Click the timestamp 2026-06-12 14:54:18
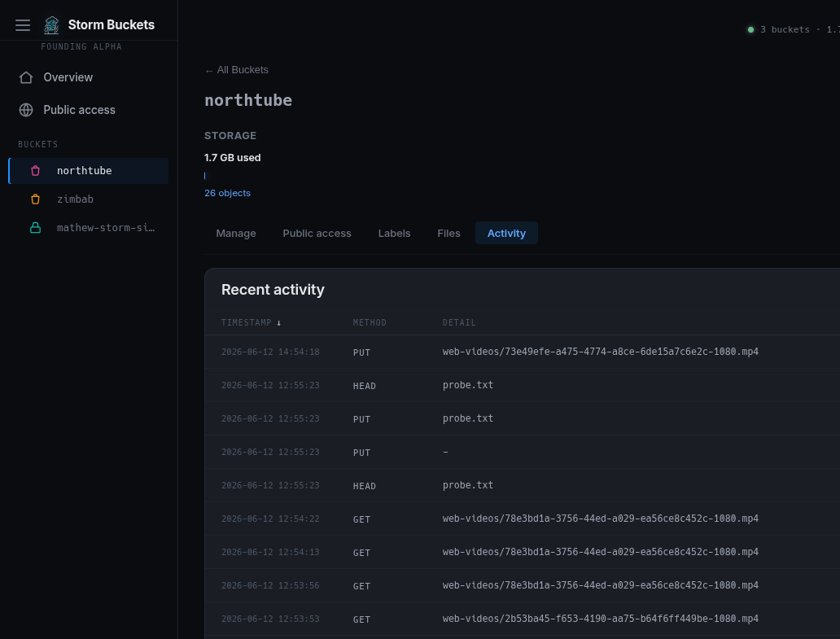This screenshot has width=840, height=639. 270,352
